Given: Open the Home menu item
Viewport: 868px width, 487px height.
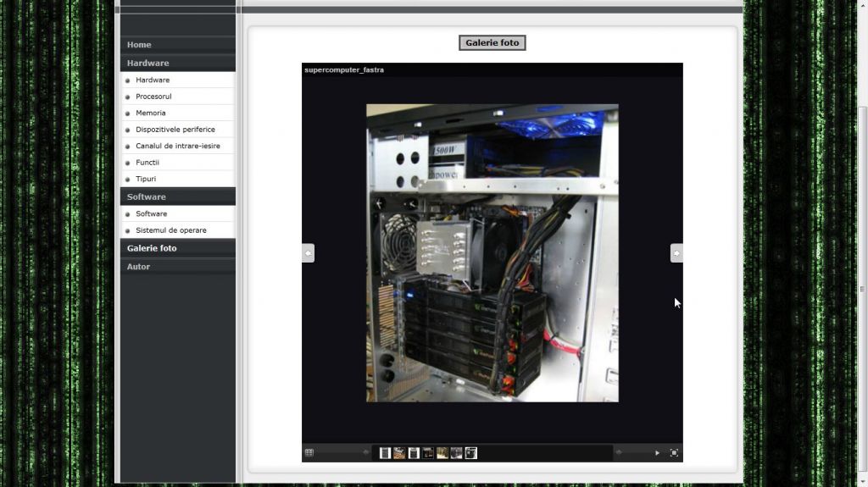Looking at the screenshot, I should (x=139, y=45).
